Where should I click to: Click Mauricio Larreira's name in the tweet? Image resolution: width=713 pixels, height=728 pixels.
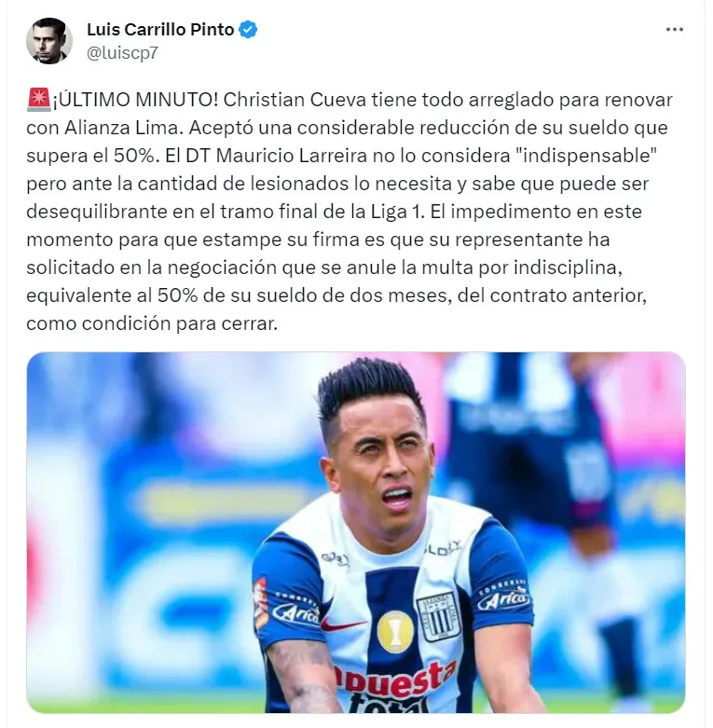coord(292,156)
